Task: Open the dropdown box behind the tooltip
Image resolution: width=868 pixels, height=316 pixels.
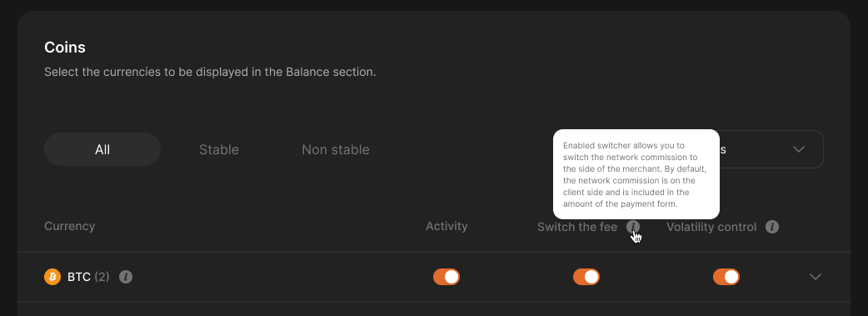Action: pyautogui.click(x=771, y=149)
